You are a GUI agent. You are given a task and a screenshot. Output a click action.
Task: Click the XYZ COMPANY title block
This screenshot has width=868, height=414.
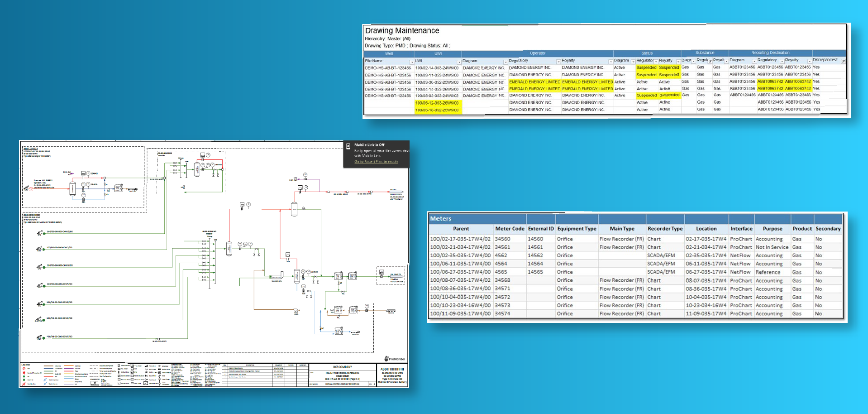[x=343, y=367]
